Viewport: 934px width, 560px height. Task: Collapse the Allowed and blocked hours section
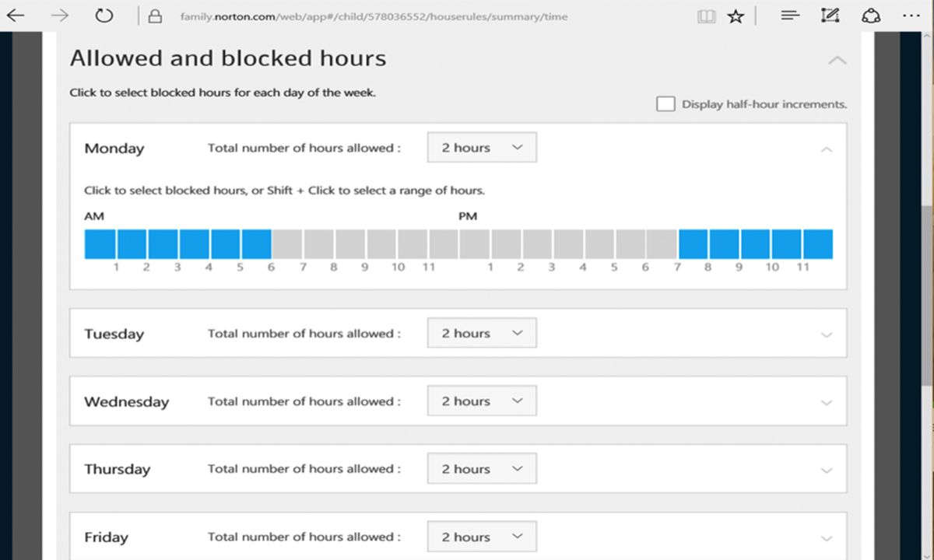tap(837, 59)
